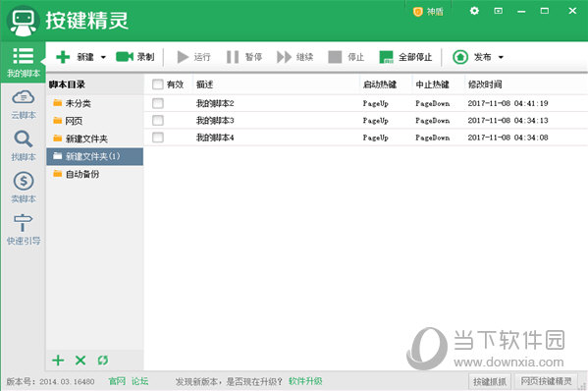Screen dimensions: 588x391
Task: Open the 快速引导 quick guide
Action: [x=24, y=230]
